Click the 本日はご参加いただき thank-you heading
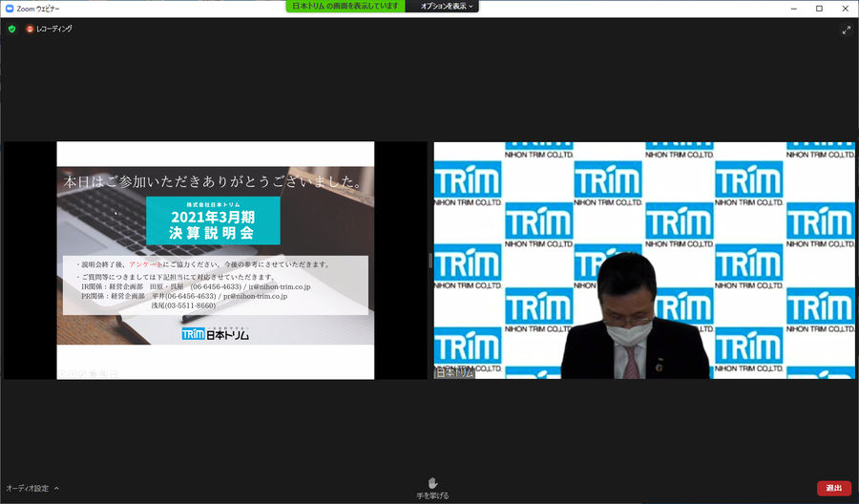This screenshot has width=859, height=504. pos(213,181)
